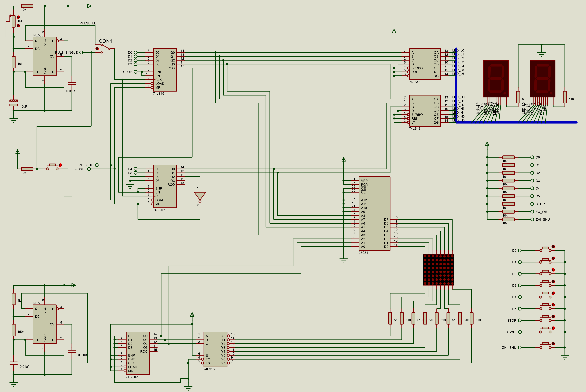Screen dimensions: 586x392
Task: Click the 27C64 EPROM chip
Action: (374, 214)
